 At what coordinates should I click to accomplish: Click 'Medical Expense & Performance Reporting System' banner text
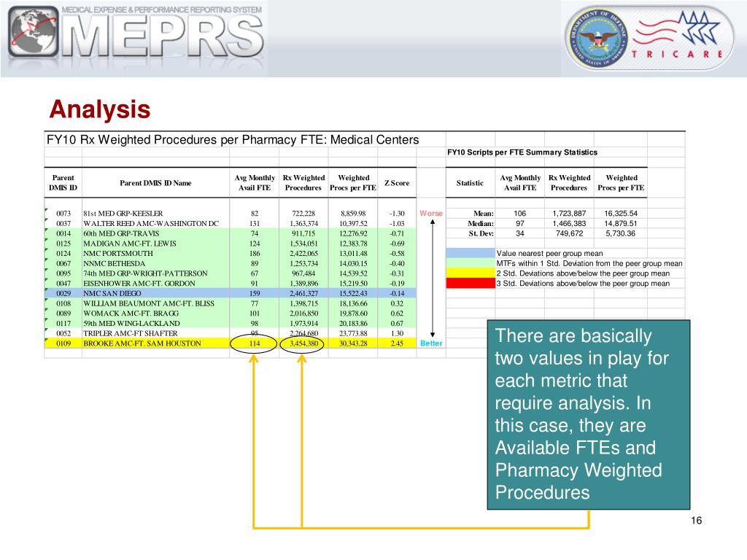pyautogui.click(x=161, y=9)
